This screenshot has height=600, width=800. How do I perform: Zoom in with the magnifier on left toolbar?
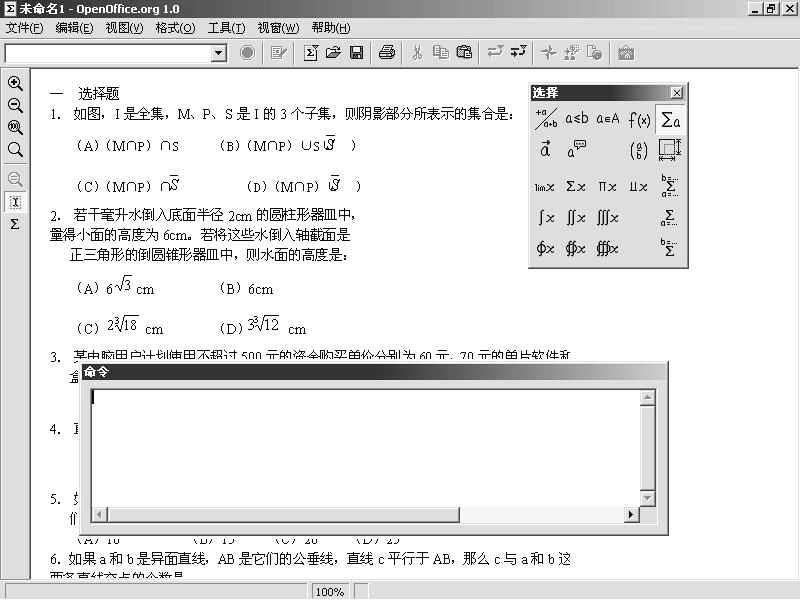pyautogui.click(x=15, y=83)
